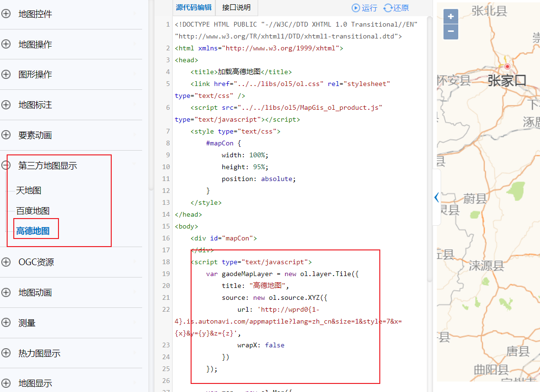Click the 'position: absolute;' code line
The width and height of the screenshot is (540, 392).
(259, 179)
